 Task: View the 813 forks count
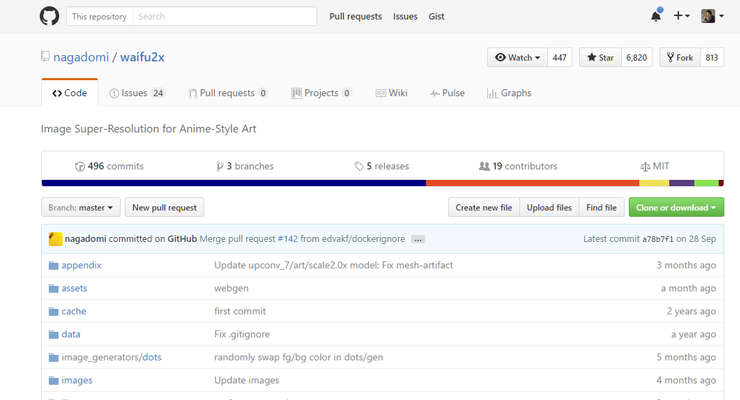(x=712, y=57)
